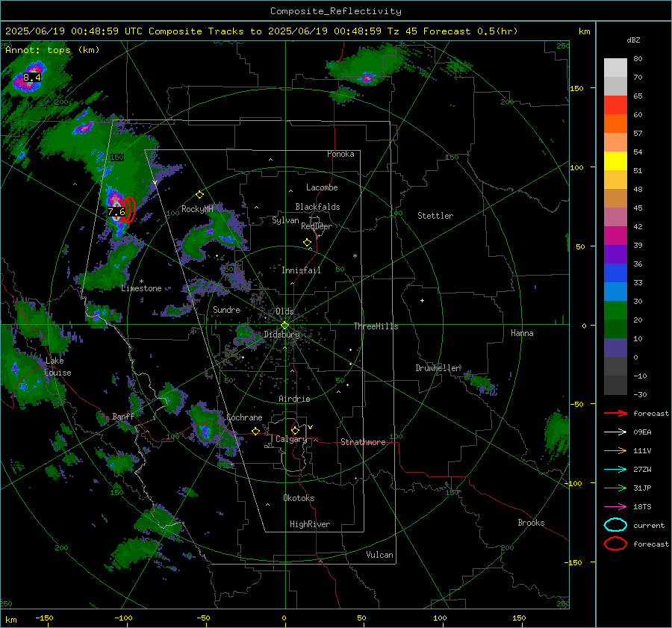Click the bright green swatch in the dBZ scale

click(615, 311)
